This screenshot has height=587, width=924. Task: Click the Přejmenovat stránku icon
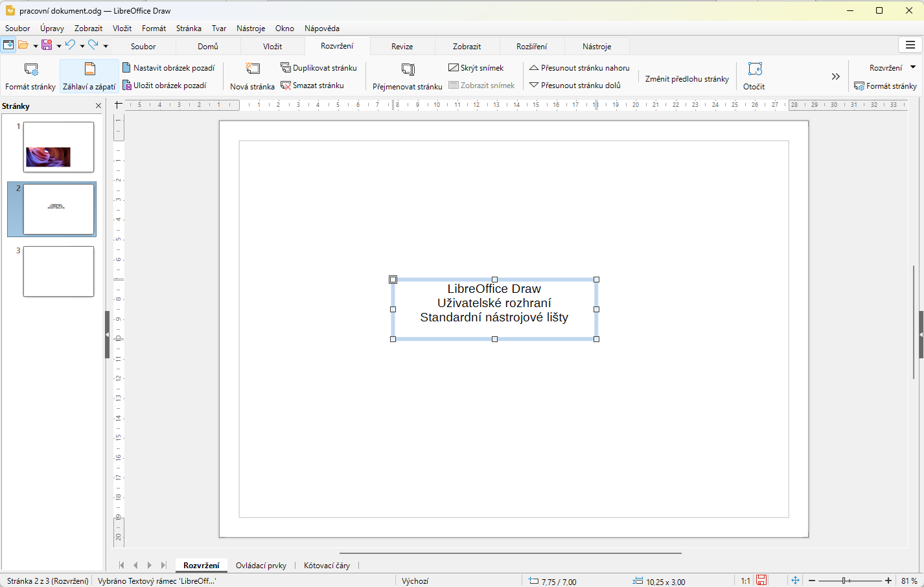tap(408, 69)
